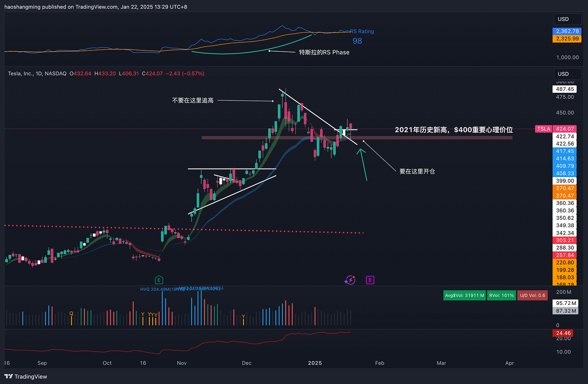Click the TradingView logo at bottom
The height and width of the screenshot is (384, 588).
[x=26, y=376]
